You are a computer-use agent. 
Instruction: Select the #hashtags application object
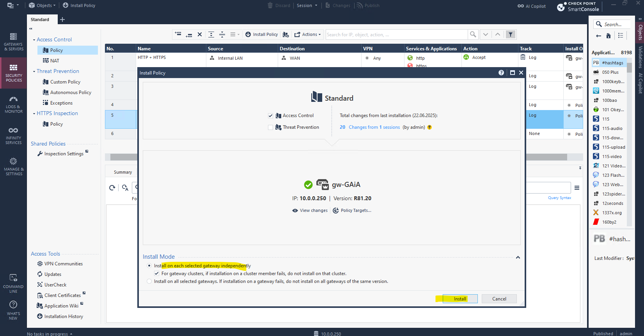pyautogui.click(x=609, y=63)
